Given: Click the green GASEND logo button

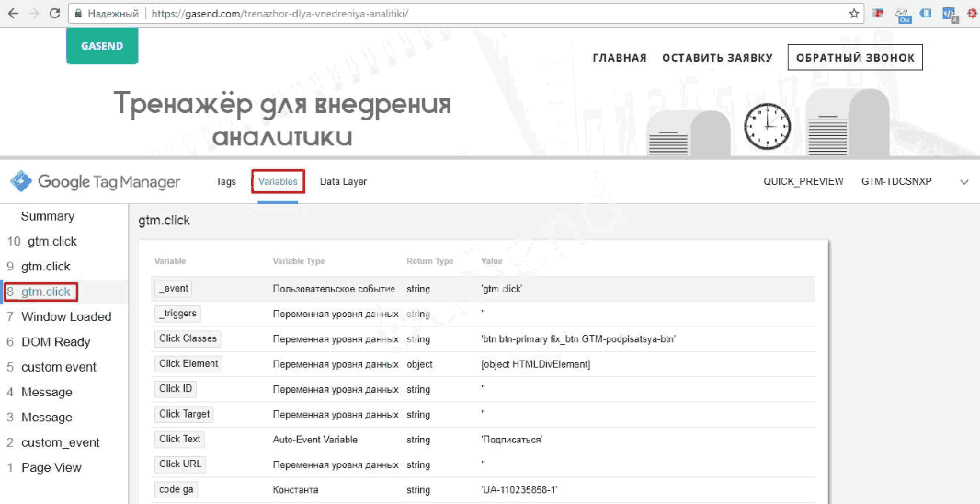Looking at the screenshot, I should (102, 46).
